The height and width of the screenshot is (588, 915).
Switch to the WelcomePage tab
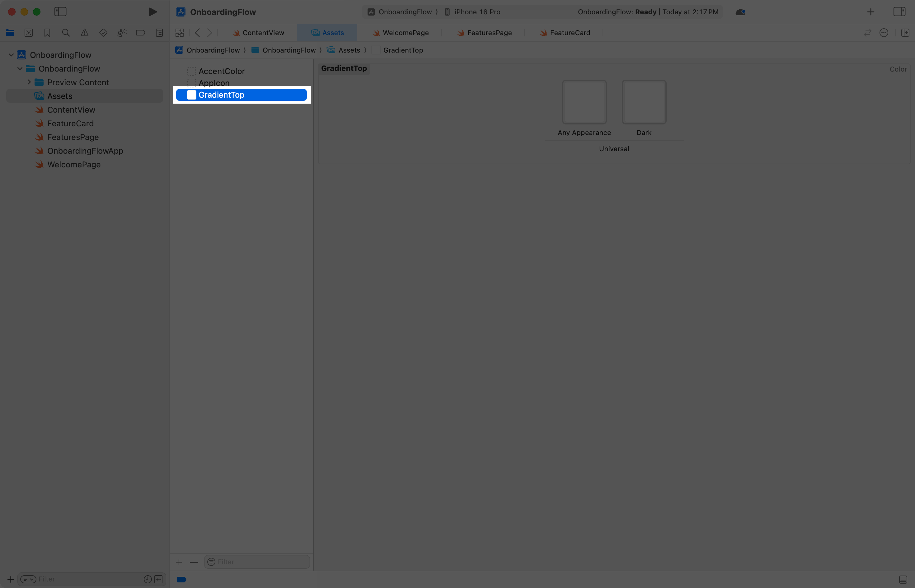(x=404, y=32)
